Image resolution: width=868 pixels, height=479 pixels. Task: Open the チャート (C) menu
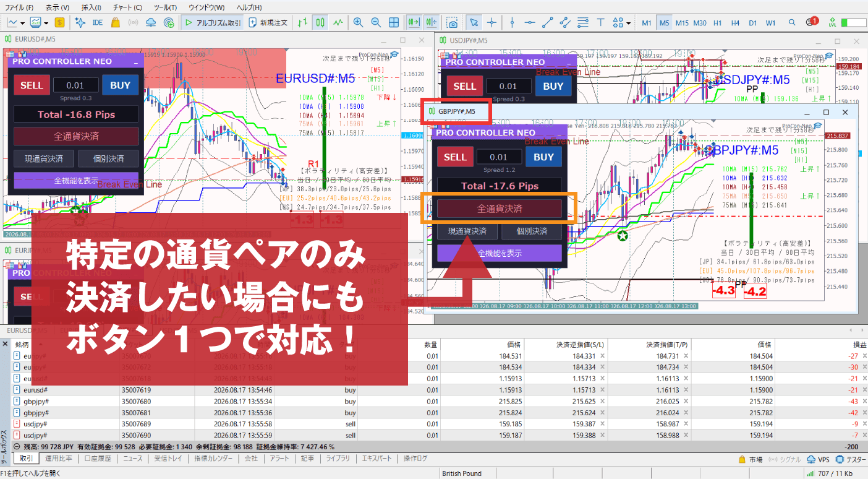(x=127, y=7)
